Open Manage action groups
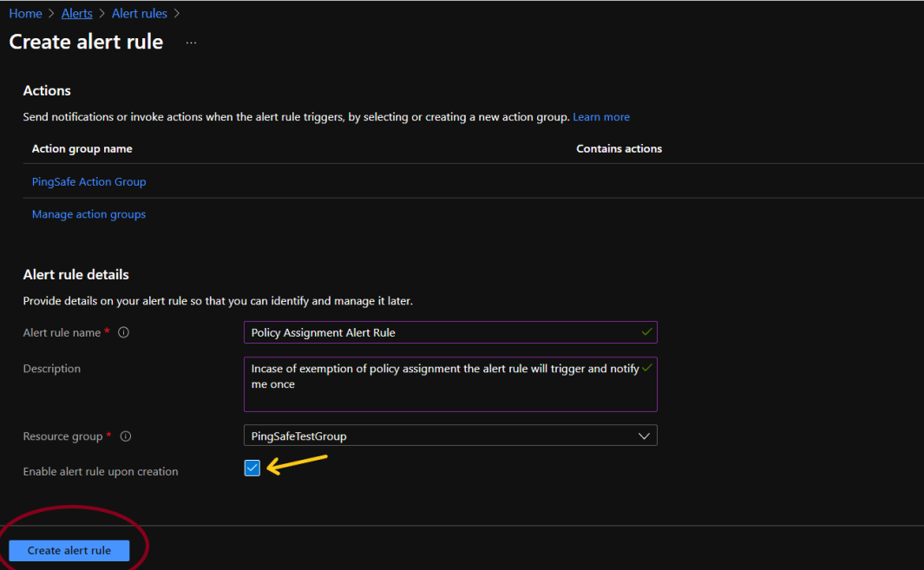Image resolution: width=924 pixels, height=570 pixels. coord(88,214)
